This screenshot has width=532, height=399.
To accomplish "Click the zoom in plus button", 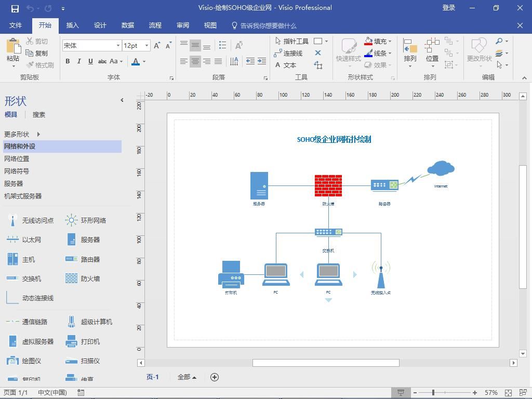I will pyautogui.click(x=475, y=393).
